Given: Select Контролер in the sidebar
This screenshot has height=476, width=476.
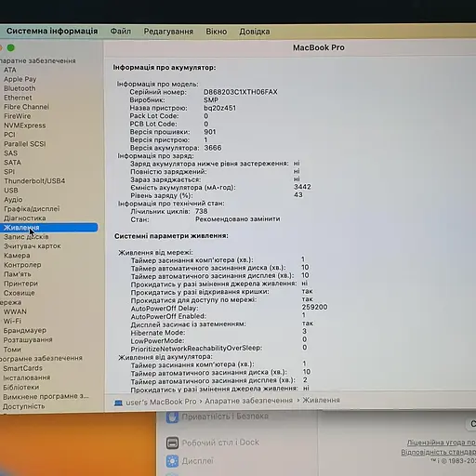Looking at the screenshot, I should 22,265.
